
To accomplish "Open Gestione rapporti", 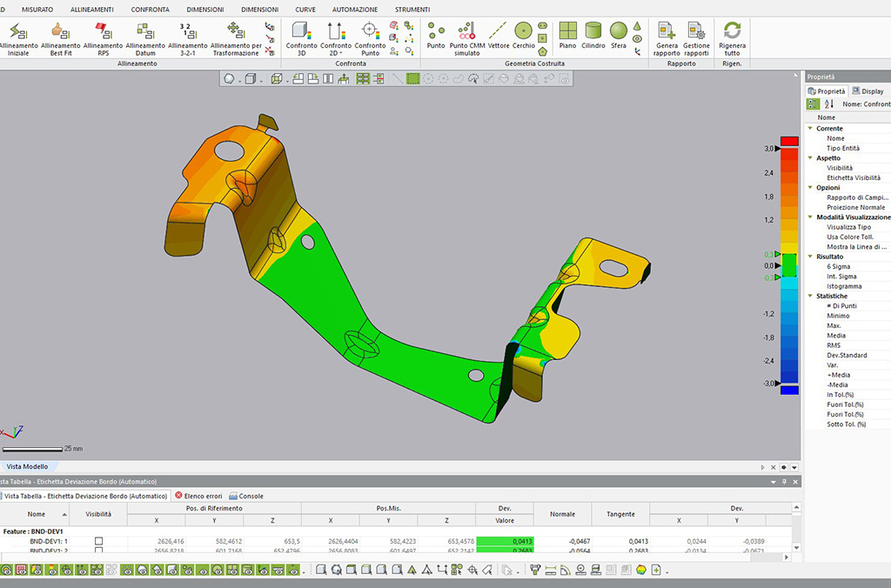I will (x=696, y=38).
